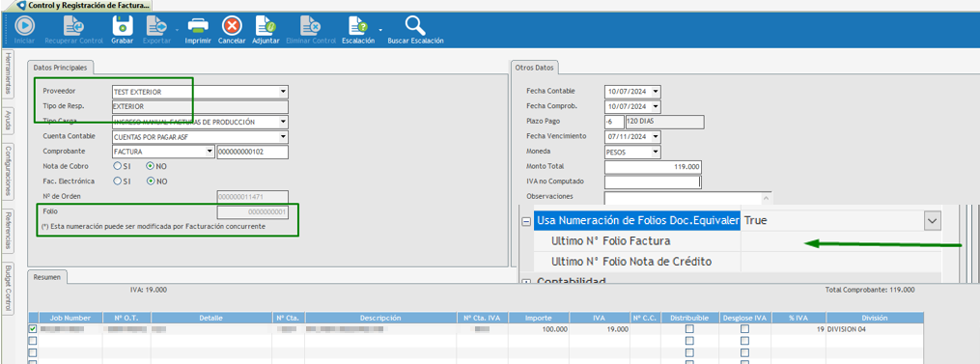Click the comprobante number field 000000000102
Screen dimensions: 980x364
click(x=253, y=152)
